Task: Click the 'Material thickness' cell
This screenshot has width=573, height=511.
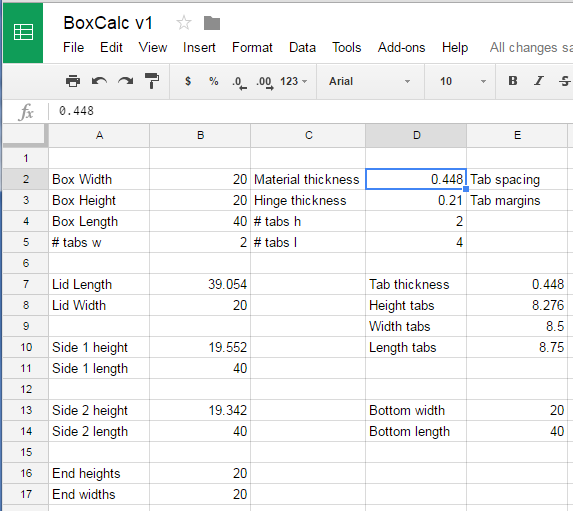Action: point(308,179)
